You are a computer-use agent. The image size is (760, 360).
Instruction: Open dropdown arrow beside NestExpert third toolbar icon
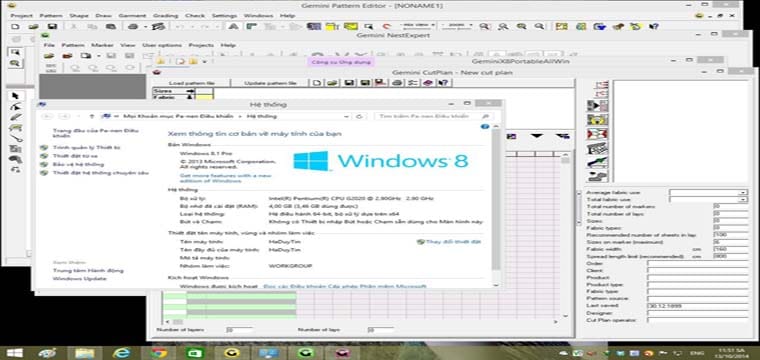click(x=98, y=56)
